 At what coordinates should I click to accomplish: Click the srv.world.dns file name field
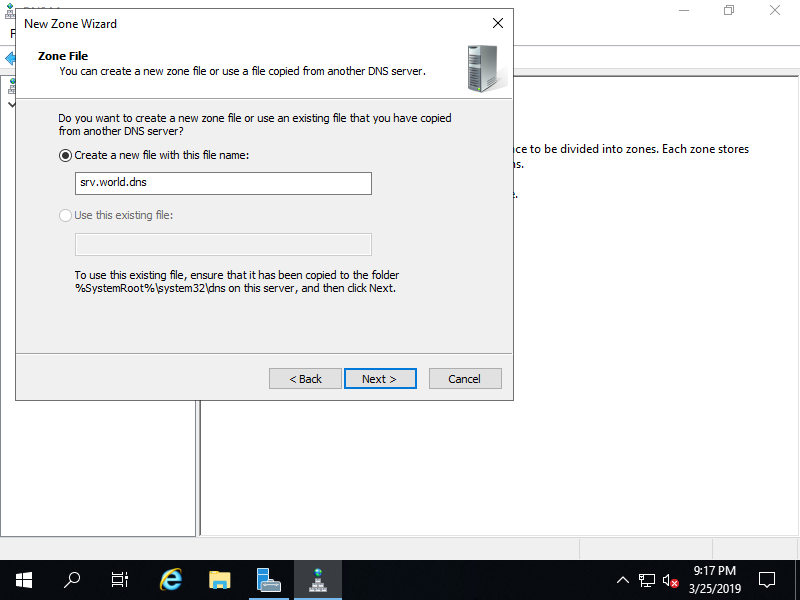tap(223, 183)
